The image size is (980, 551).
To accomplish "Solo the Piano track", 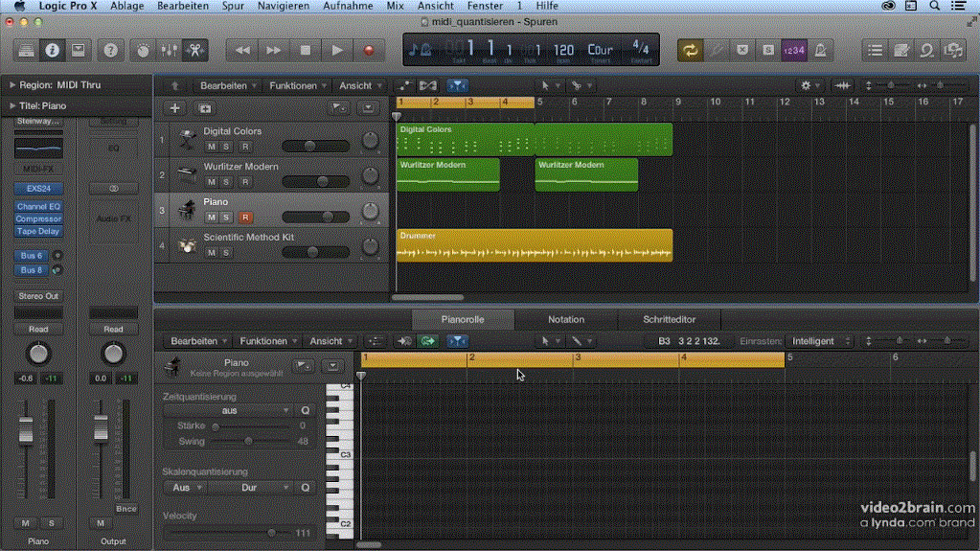I will 226,218.
